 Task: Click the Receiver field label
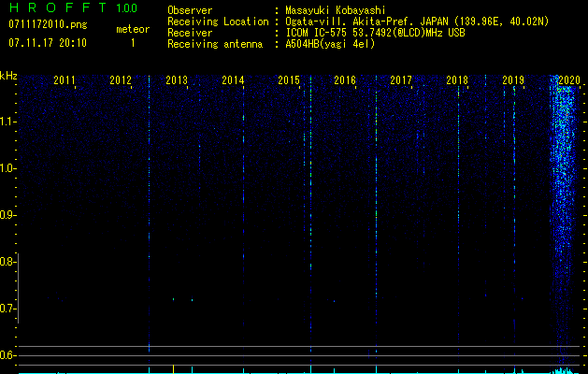pos(190,33)
